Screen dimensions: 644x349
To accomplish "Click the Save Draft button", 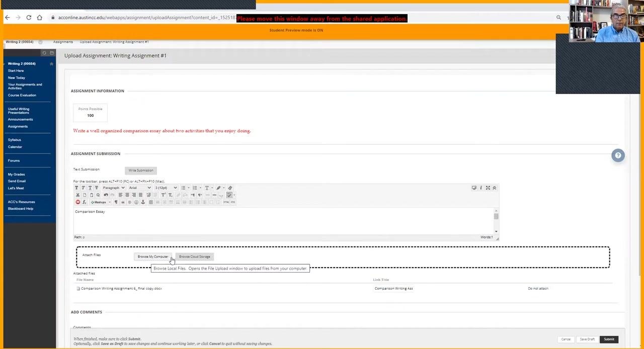I will [587, 339].
